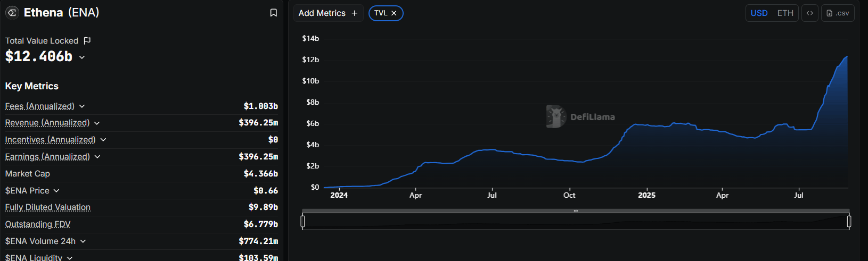This screenshot has width=868, height=261.
Task: Click the $0.66 price value
Action: click(x=266, y=191)
